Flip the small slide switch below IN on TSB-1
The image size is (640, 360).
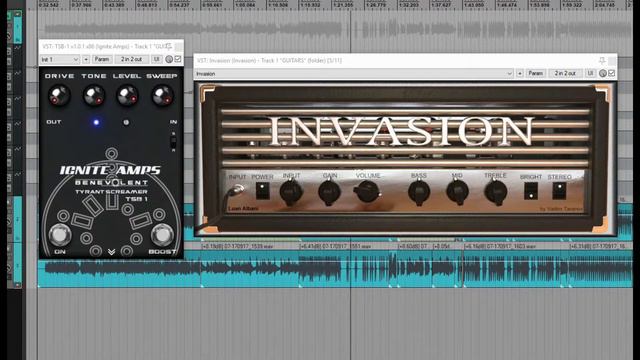coord(173,142)
